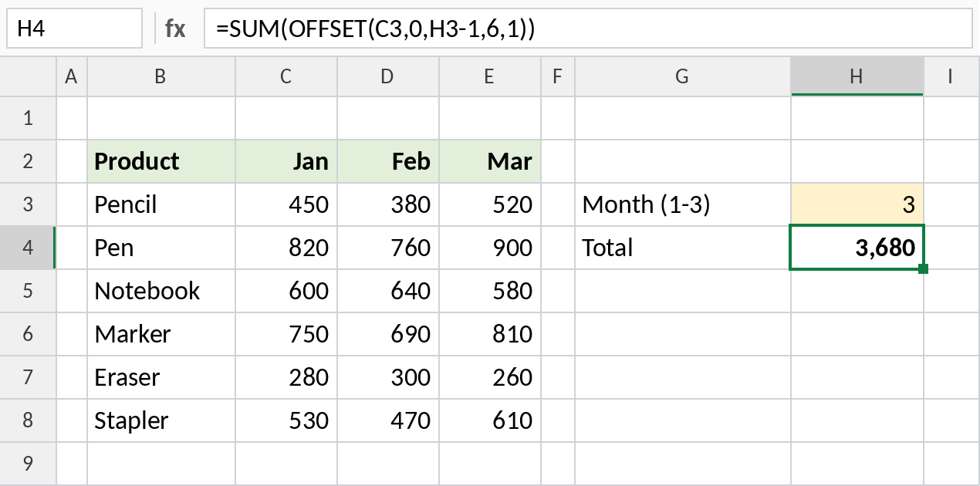This screenshot has width=980, height=486.
Task: Click the month input cell showing 3
Action: (x=857, y=204)
